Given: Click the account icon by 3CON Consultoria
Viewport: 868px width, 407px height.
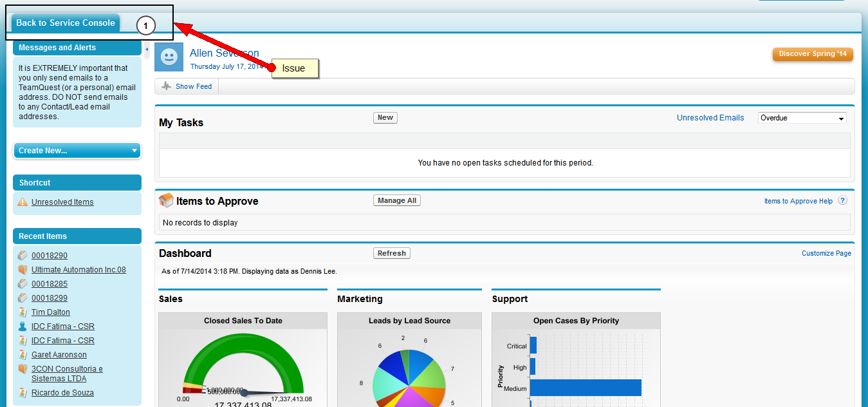Looking at the screenshot, I should [x=23, y=369].
